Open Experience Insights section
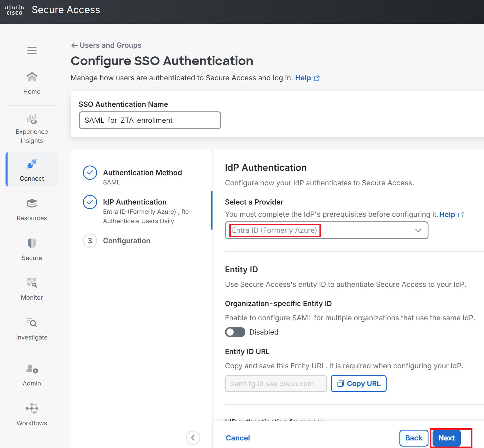484x448 pixels. [32, 129]
